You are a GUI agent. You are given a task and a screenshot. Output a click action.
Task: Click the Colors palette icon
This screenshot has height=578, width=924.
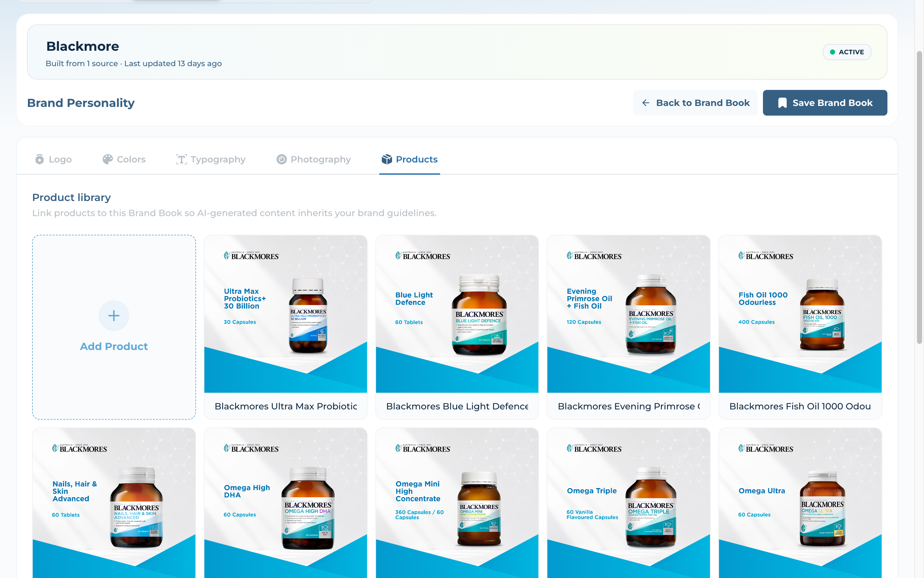pyautogui.click(x=108, y=159)
